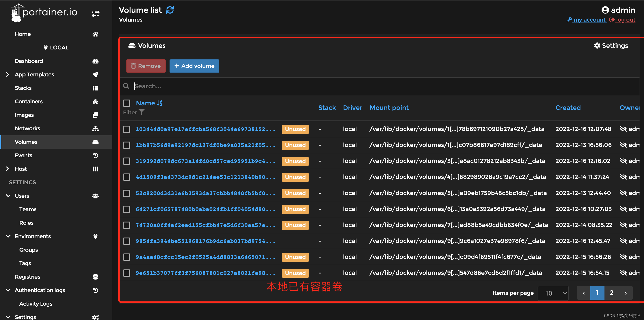Select checkbox for volume 103444d0a97e17...
The width and height of the screenshot is (644, 320).
tap(127, 129)
